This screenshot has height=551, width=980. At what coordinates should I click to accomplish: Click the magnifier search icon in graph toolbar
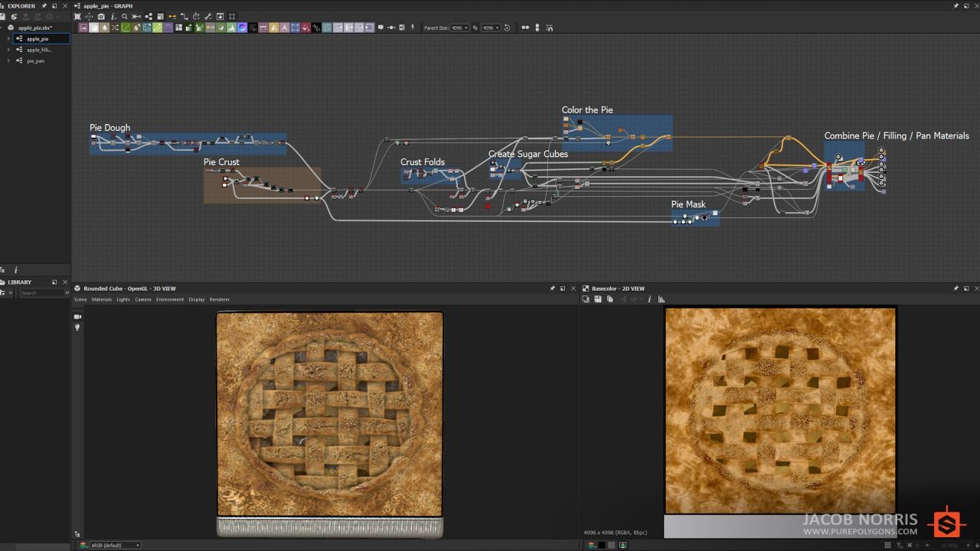[125, 16]
